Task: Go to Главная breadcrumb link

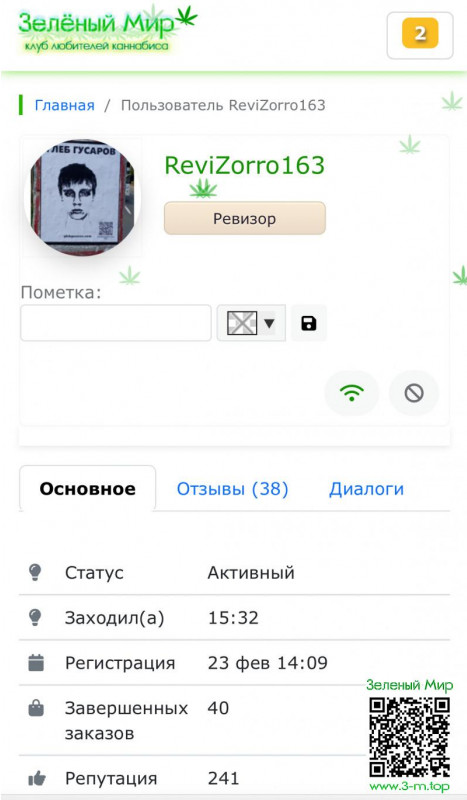Action: (64, 105)
